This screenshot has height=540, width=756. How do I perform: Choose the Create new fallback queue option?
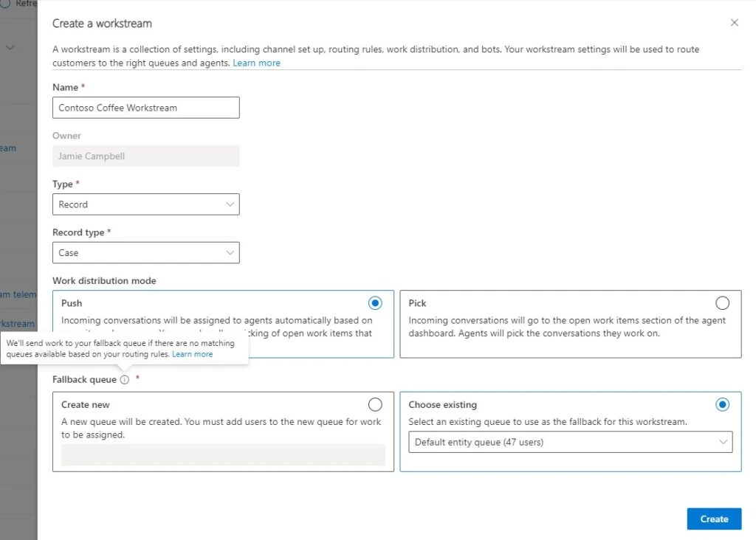(375, 404)
